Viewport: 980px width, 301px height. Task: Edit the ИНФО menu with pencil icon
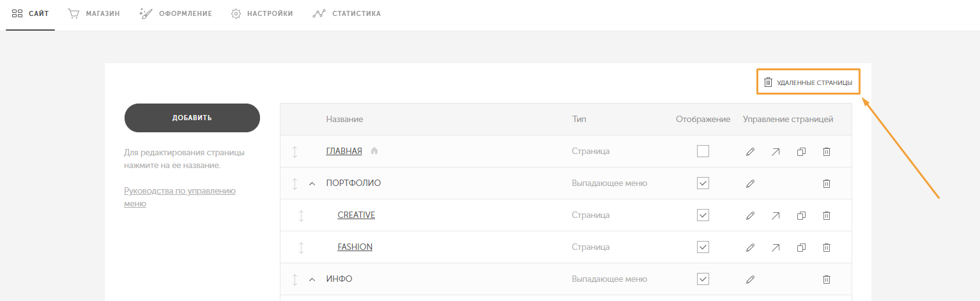tap(750, 279)
